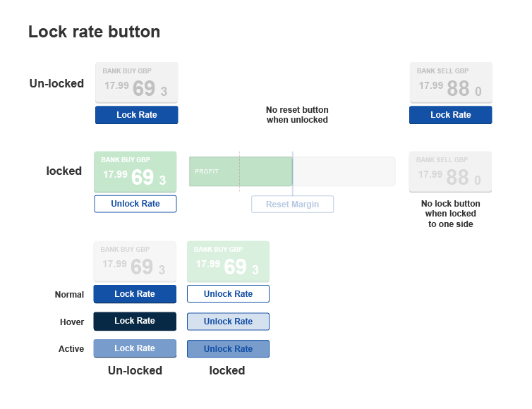The image size is (532, 409).
Task: Click the Active state Unlock Rate button
Action: click(x=228, y=349)
